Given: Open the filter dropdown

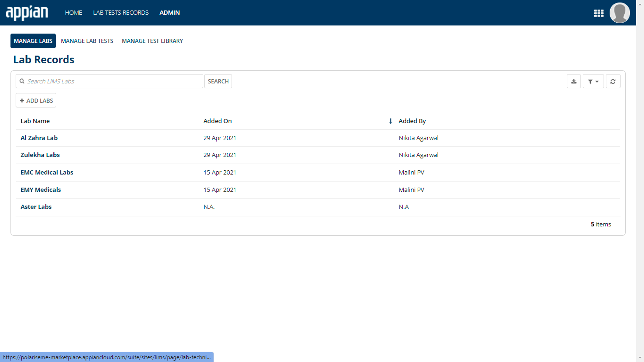Looking at the screenshot, I should pos(593,81).
